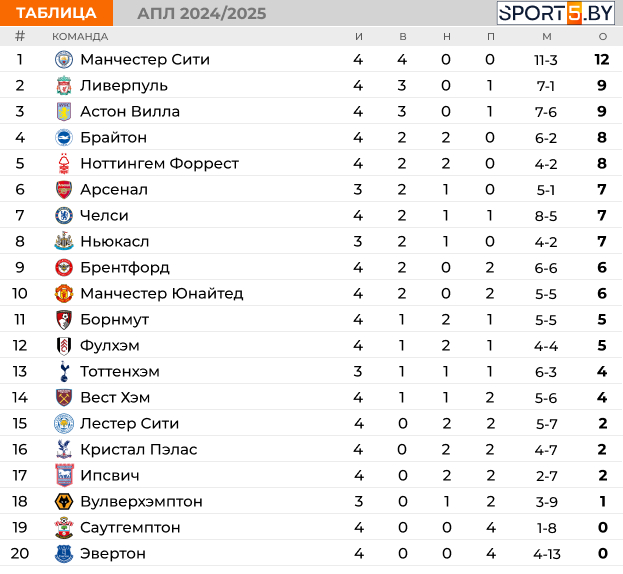Sort by the КОМАНДА column header
This screenshot has height=574, width=623.
pyautogui.click(x=80, y=37)
